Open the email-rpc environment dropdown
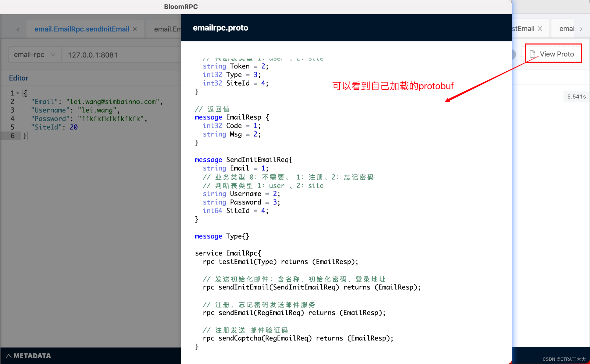Image resolution: width=590 pixels, height=364 pixels. point(35,54)
